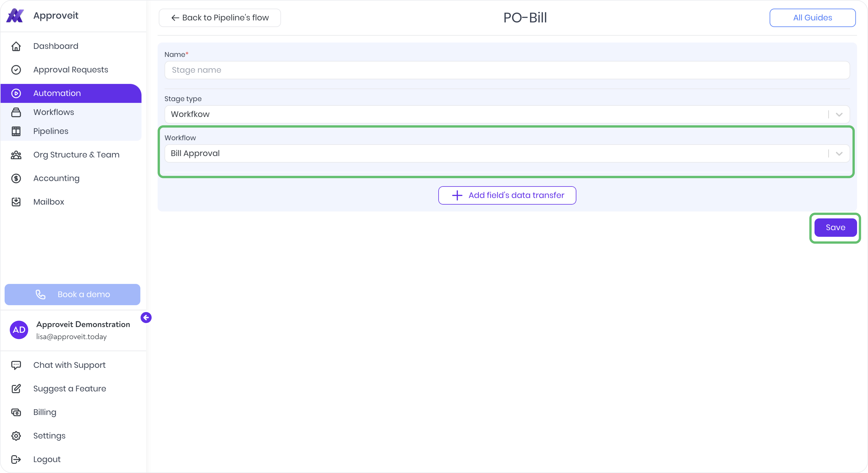
Task: Click Add field's data transfer button
Action: click(x=507, y=195)
